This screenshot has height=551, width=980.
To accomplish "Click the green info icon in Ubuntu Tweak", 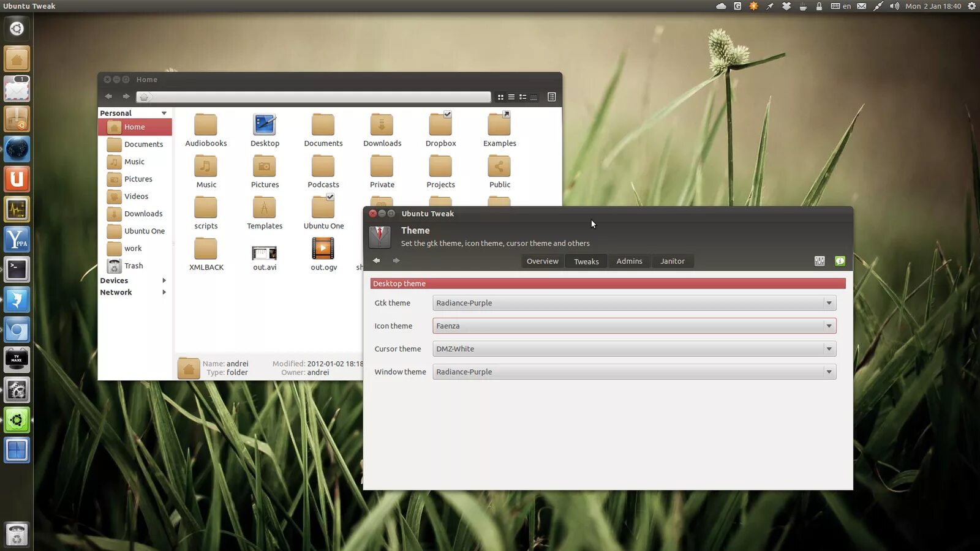I will pyautogui.click(x=840, y=261).
